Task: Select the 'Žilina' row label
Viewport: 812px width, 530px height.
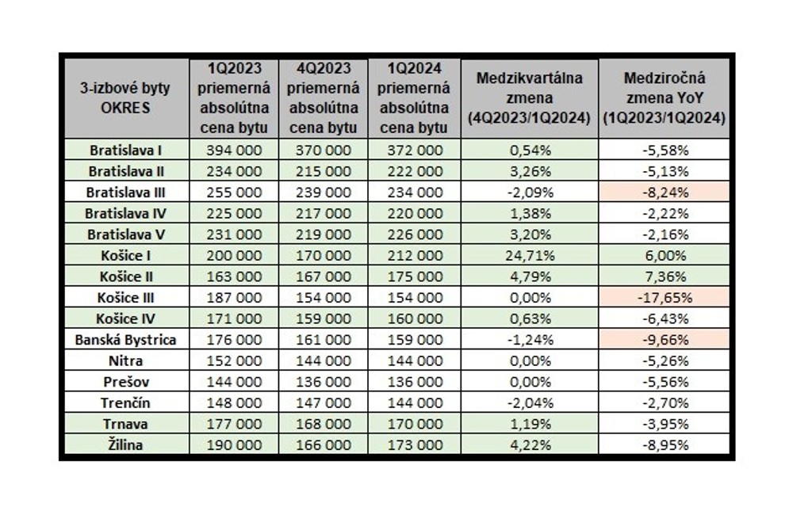Action: point(125,445)
